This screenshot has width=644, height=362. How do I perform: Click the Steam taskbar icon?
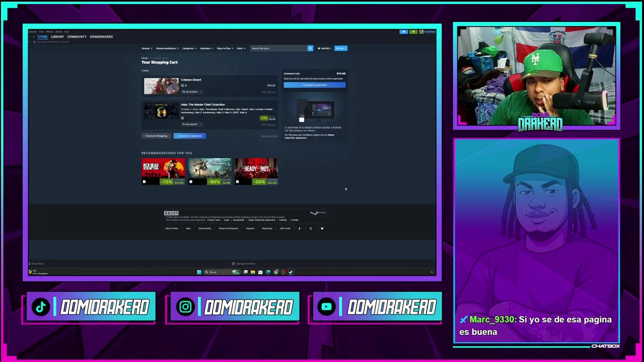(290, 272)
